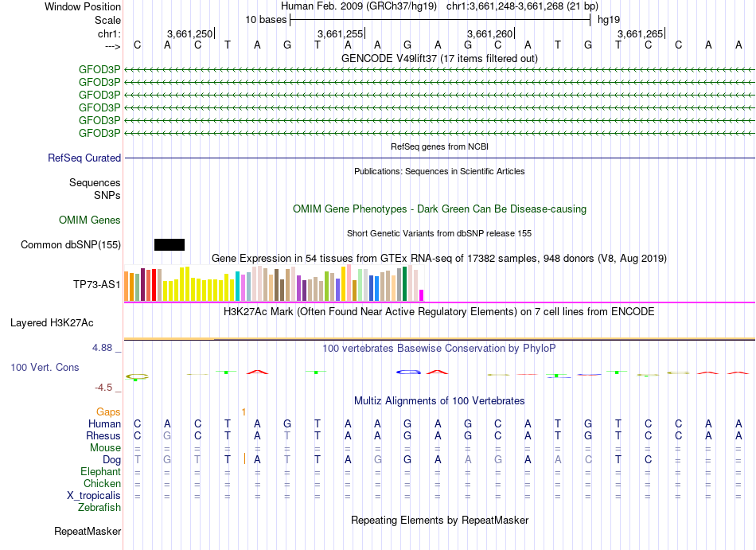The width and height of the screenshot is (756, 550).
Task: Open GENCODE V49lift37 track title
Action: click(439, 58)
